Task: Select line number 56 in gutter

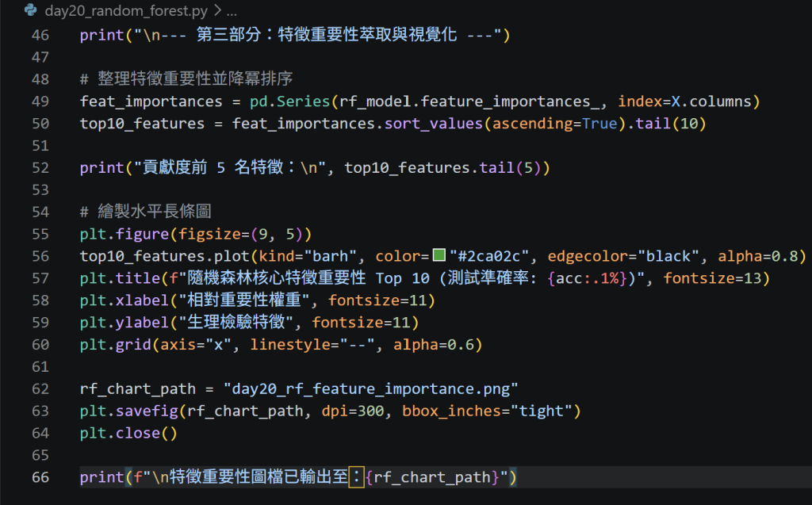Action: tap(40, 256)
